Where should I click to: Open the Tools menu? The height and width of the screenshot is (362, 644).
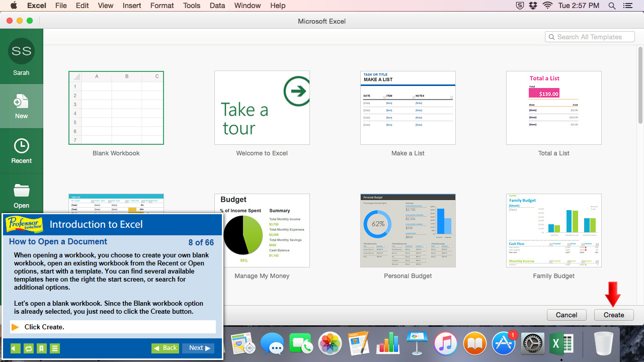191,6
